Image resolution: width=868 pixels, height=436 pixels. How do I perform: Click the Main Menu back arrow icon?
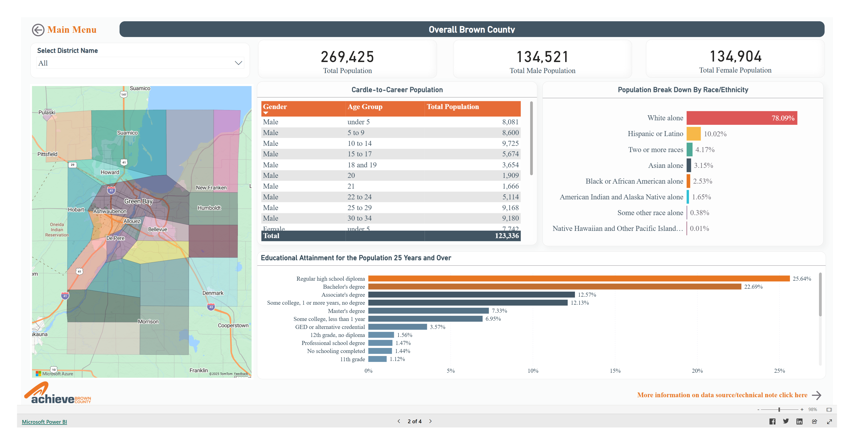38,30
